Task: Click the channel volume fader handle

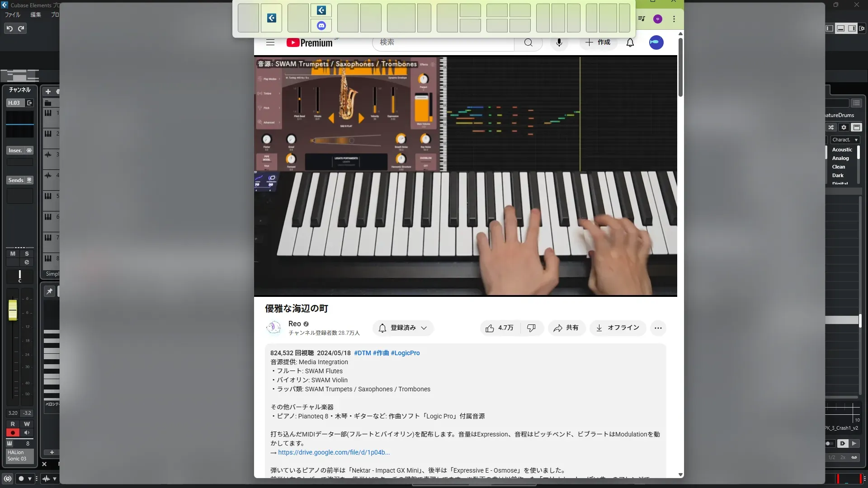Action: [x=13, y=310]
